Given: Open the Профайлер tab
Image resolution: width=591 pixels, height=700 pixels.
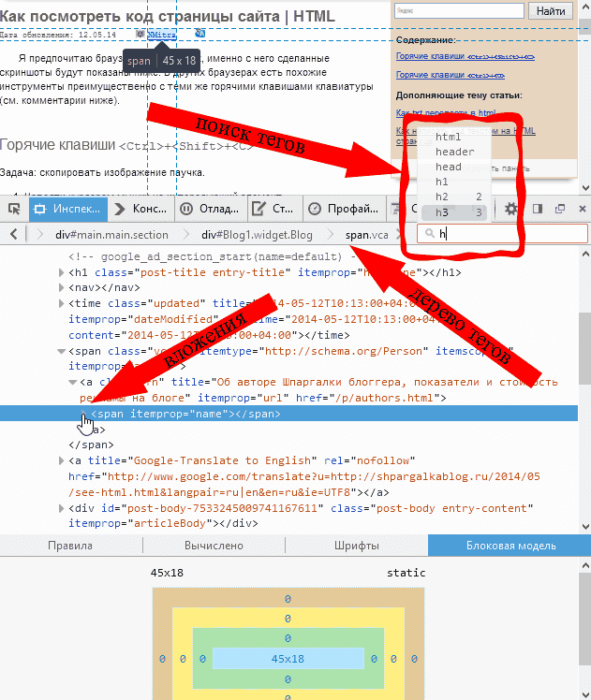Looking at the screenshot, I should [344, 209].
